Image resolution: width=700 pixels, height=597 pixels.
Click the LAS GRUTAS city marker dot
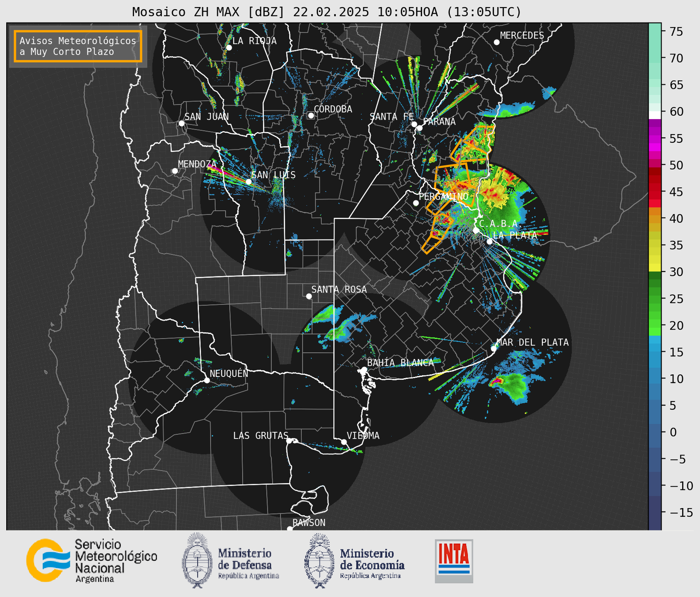point(289,440)
